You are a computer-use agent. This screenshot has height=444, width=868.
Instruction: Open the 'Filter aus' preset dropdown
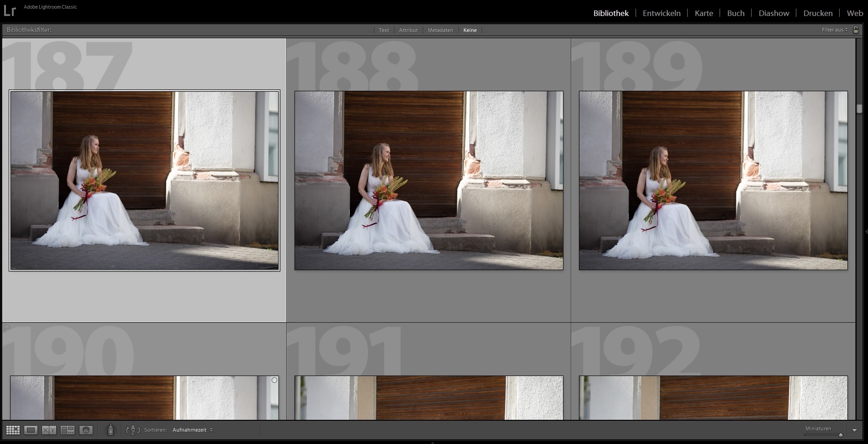[x=835, y=30]
